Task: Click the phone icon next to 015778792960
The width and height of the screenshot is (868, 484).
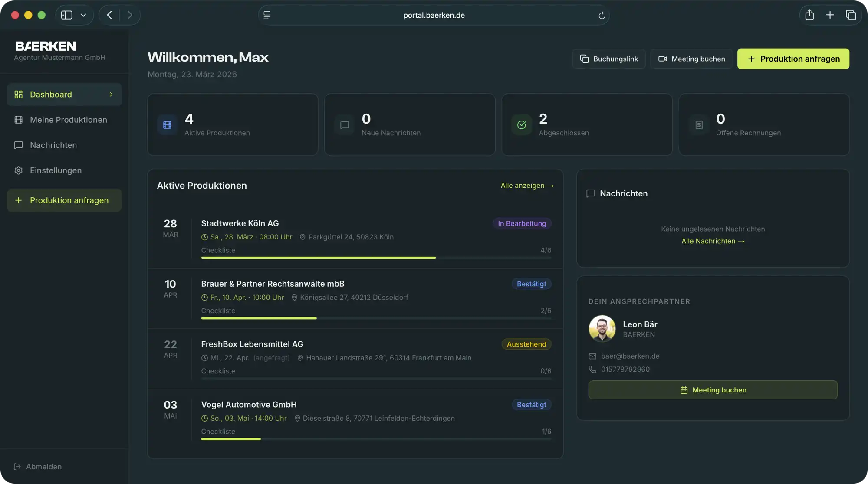Action: click(592, 369)
